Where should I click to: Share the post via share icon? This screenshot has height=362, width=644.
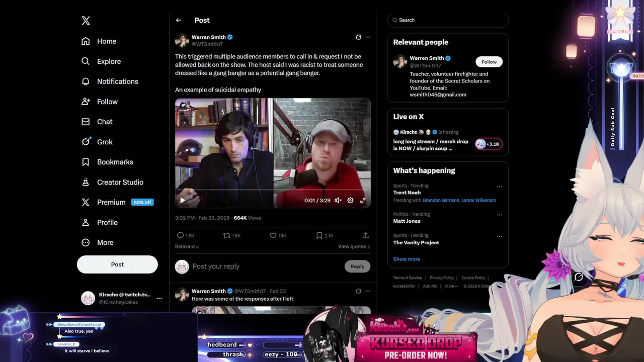[366, 235]
